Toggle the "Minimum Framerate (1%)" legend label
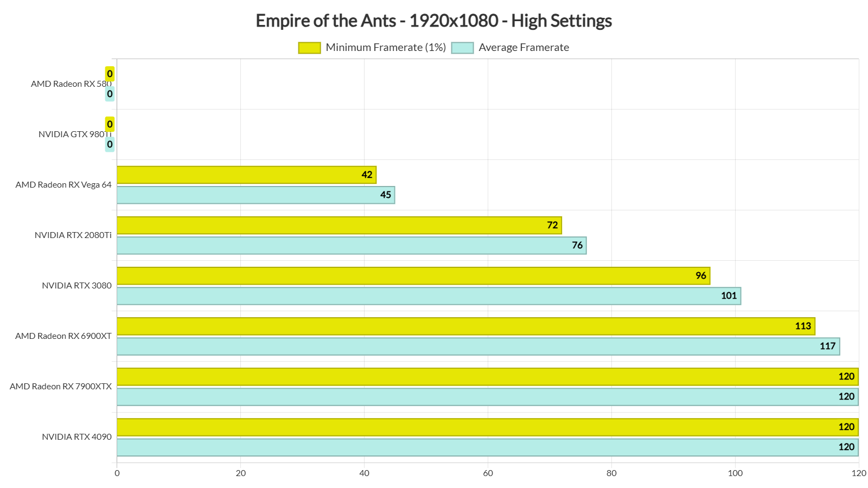 coord(385,48)
